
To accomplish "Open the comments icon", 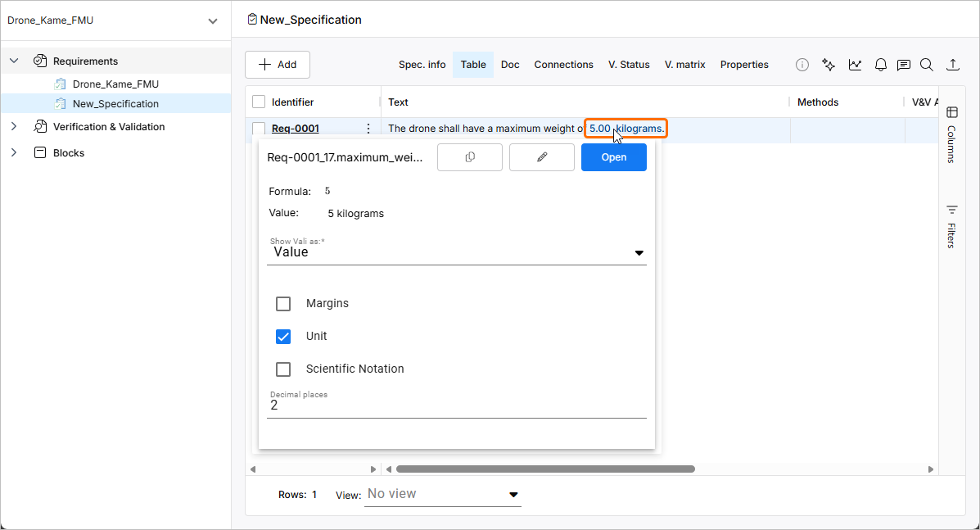I will coord(904,65).
